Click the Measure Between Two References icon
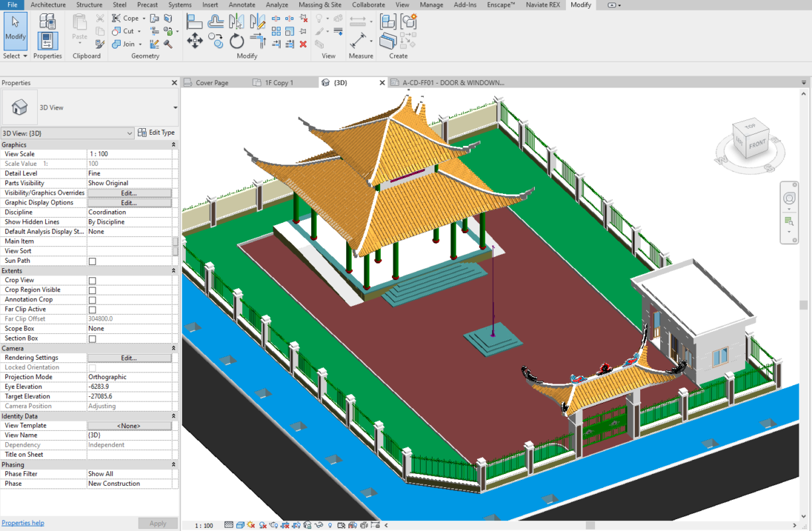 tap(358, 21)
